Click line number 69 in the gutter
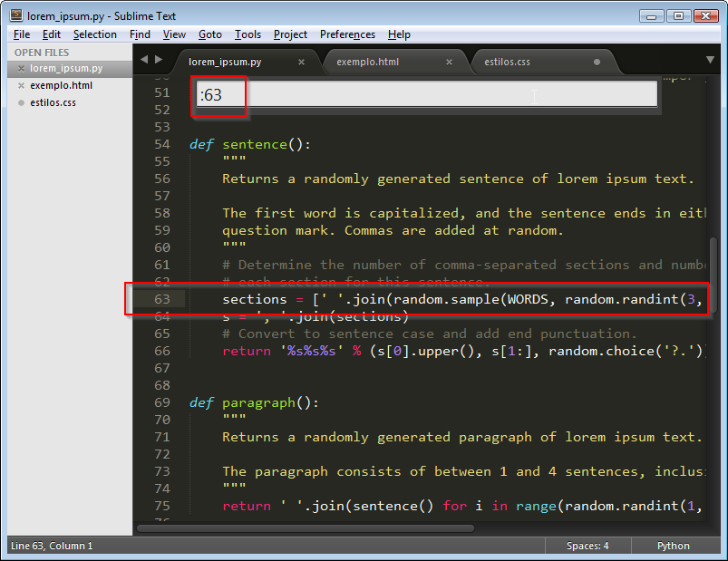This screenshot has height=561, width=728. coord(161,402)
